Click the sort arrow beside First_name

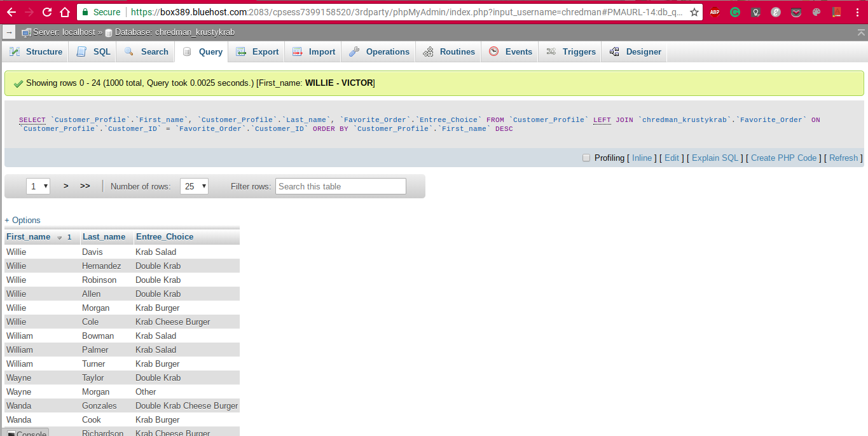(60, 238)
